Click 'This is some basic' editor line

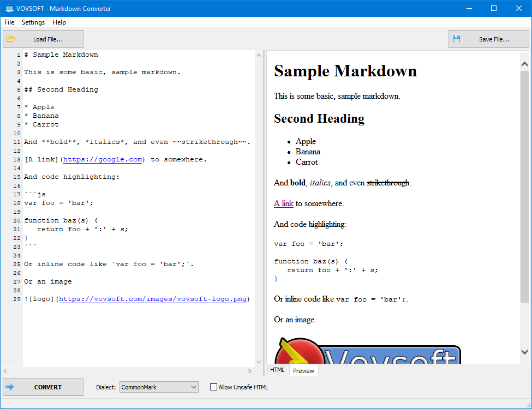point(102,72)
